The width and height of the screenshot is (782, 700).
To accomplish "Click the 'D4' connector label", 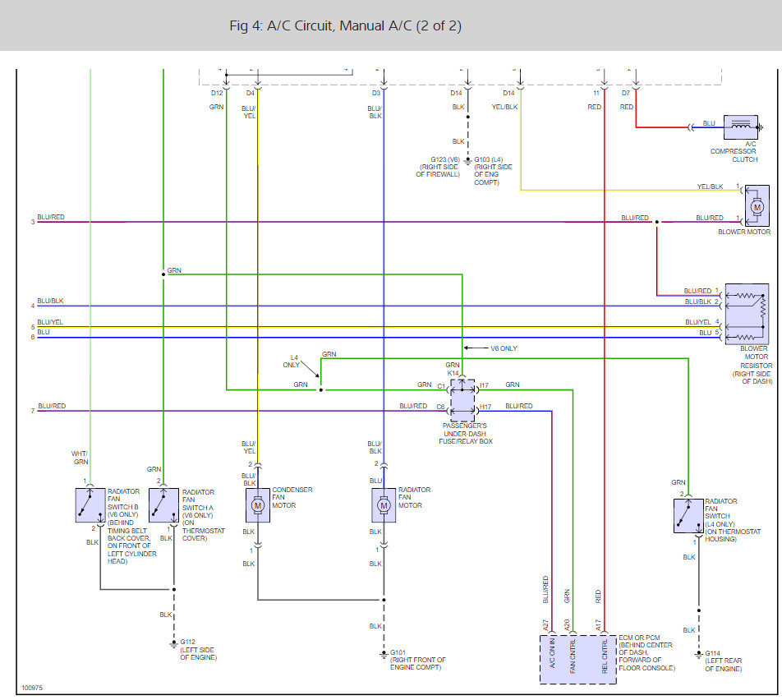I will [x=251, y=93].
